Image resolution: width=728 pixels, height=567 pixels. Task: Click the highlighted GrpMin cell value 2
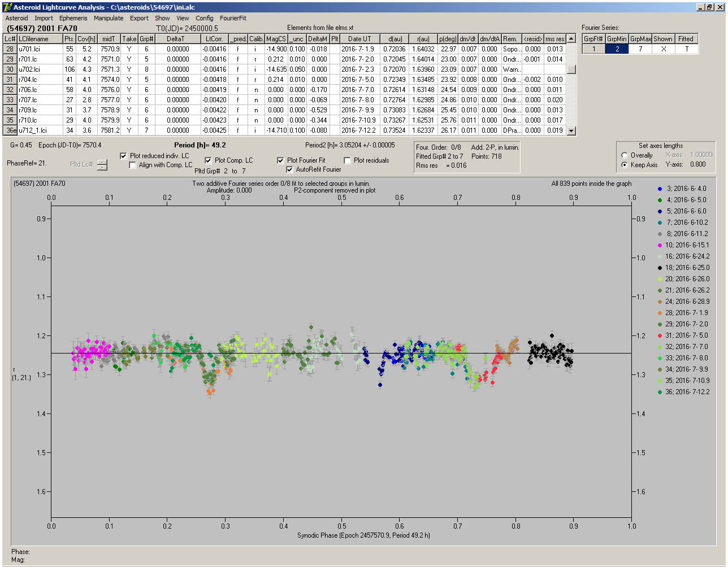click(617, 49)
